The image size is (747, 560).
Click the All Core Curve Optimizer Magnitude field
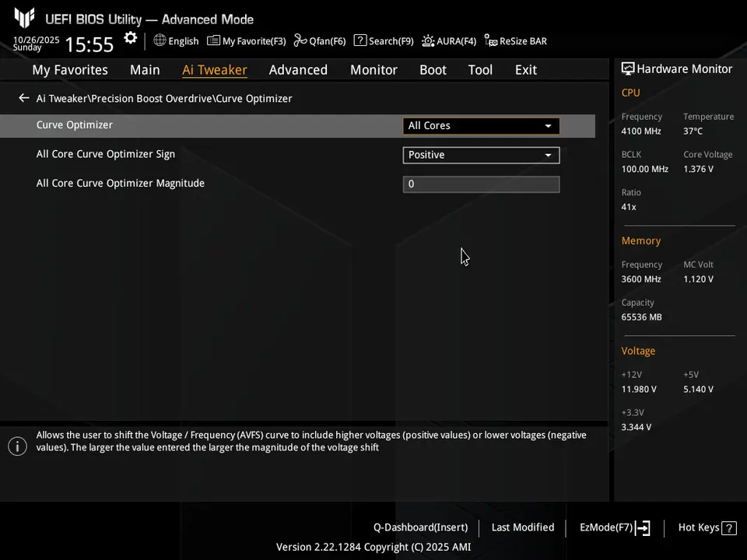pos(481,184)
